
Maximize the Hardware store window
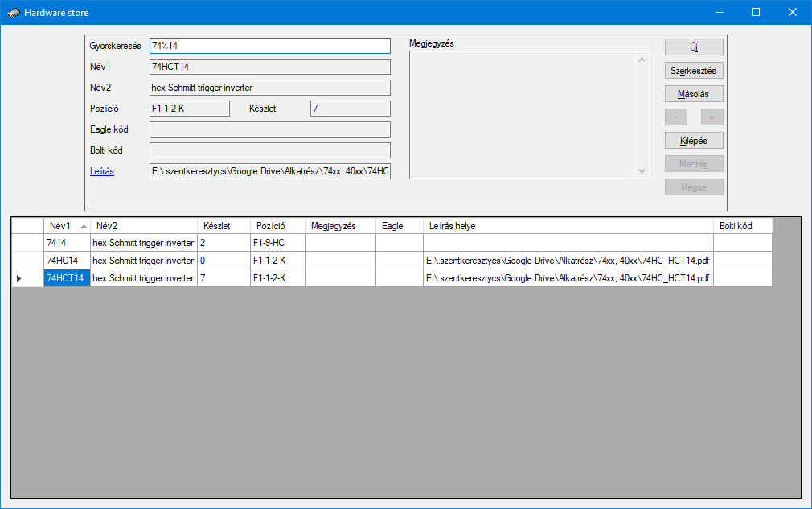[x=755, y=12]
